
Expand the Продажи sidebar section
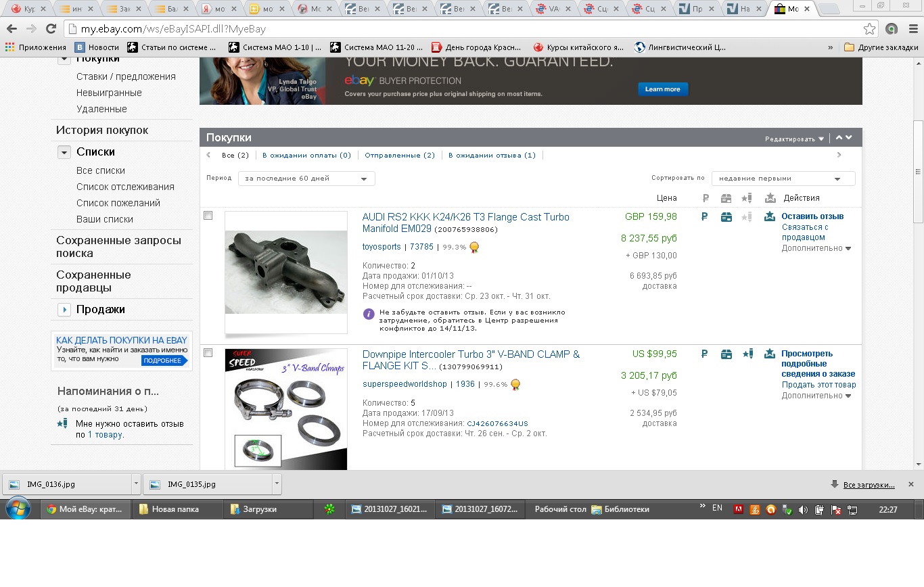64,310
